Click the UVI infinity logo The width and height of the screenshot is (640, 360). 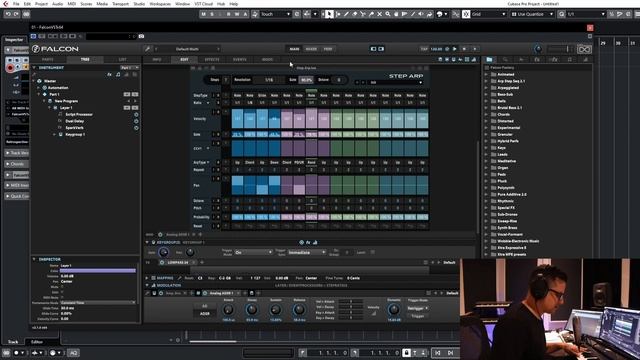[584, 49]
